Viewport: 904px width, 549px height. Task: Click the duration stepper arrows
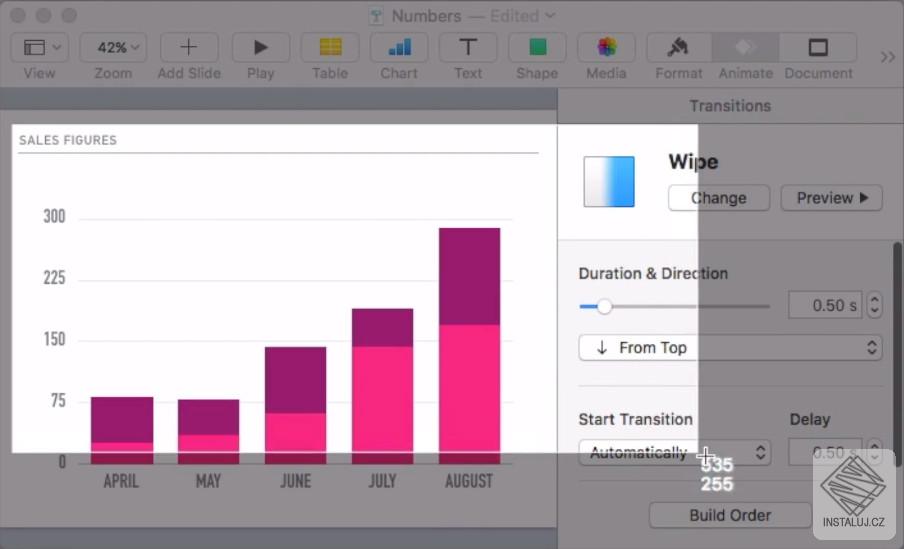875,305
